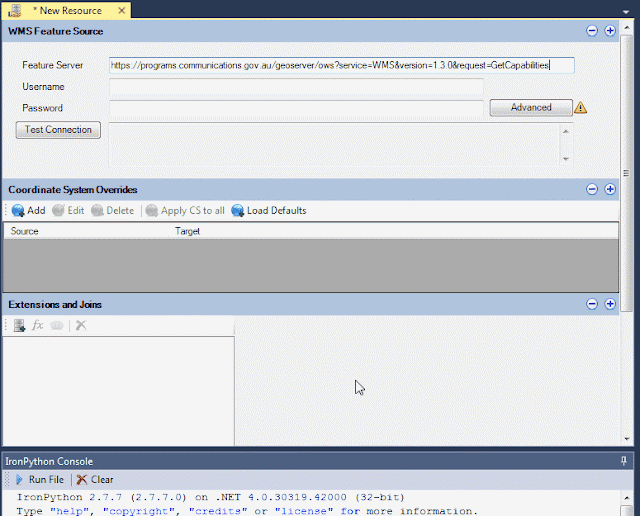Click test result box scroll-up arrow
640x516 pixels.
pyautogui.click(x=566, y=131)
